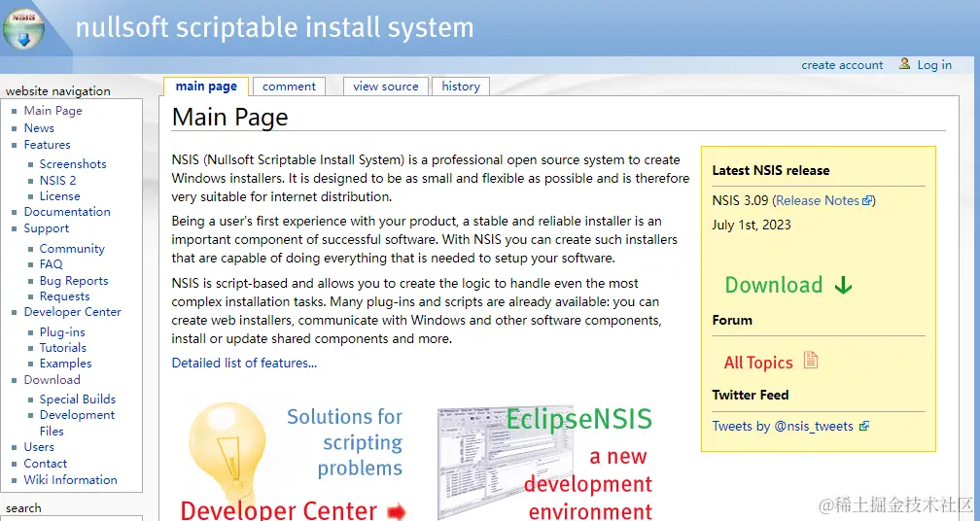Viewport: 980px width, 521px height.
Task: Click the user icon beside Log in
Action: tap(904, 64)
